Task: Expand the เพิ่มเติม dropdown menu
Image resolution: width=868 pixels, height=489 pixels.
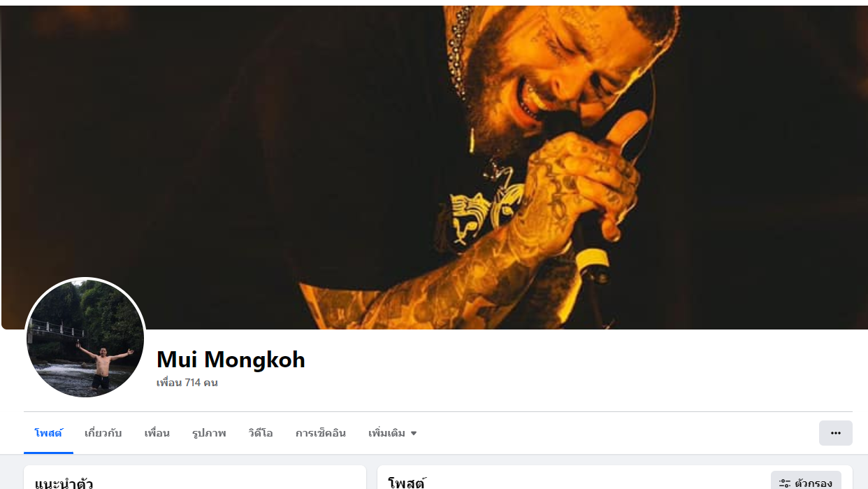Action: click(x=393, y=433)
